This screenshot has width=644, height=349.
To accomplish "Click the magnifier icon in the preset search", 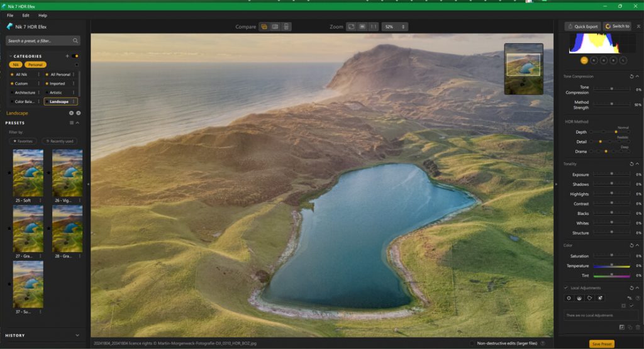I will pos(75,41).
